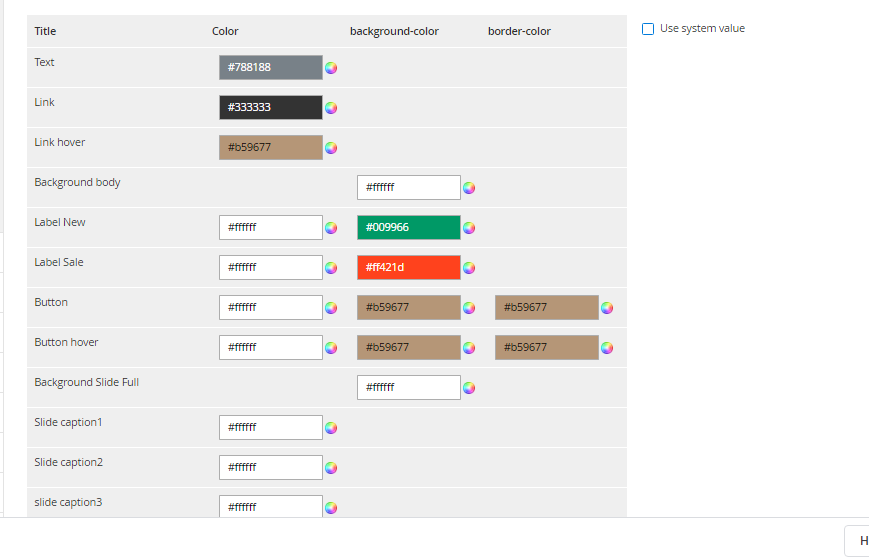The width and height of the screenshot is (869, 559).
Task: Open color picker icon for Link color
Action: point(331,108)
